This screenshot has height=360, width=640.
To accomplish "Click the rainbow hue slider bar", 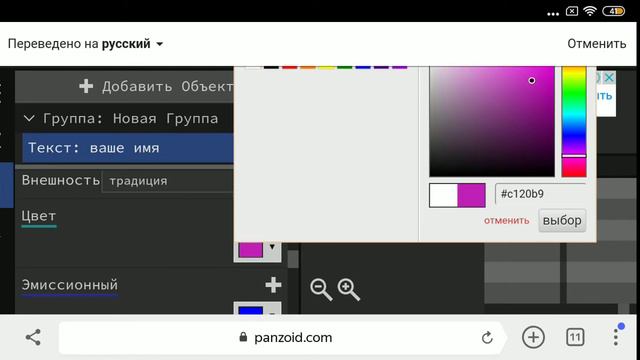I will [x=574, y=122].
